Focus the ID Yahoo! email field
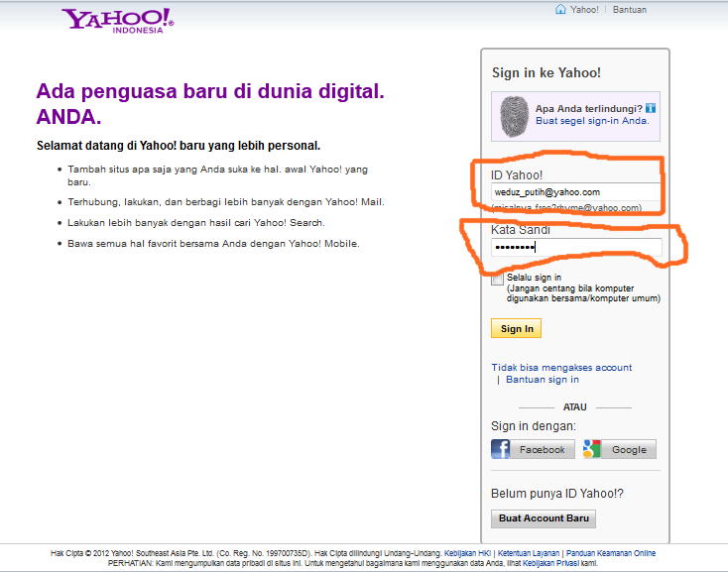Screen dimensions: 728x572 point(575,192)
